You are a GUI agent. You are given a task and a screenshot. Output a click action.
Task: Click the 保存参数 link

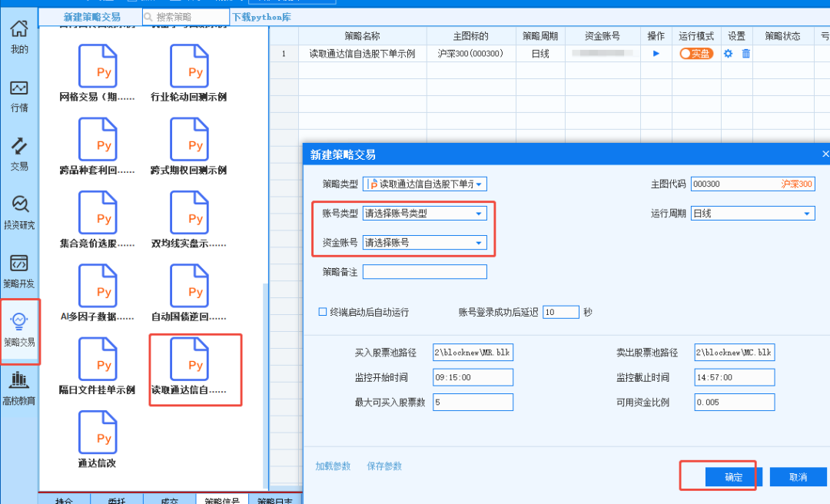click(x=384, y=466)
